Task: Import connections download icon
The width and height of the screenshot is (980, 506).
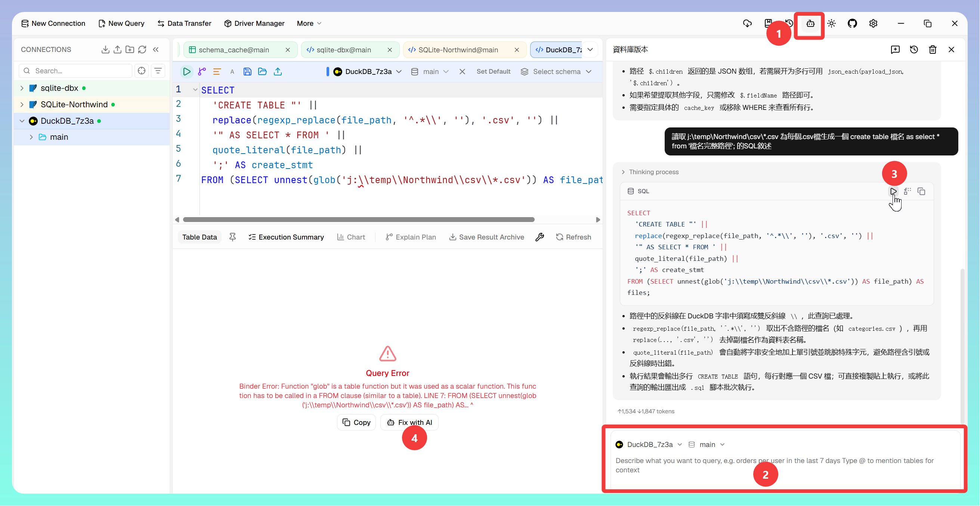Action: 105,49
